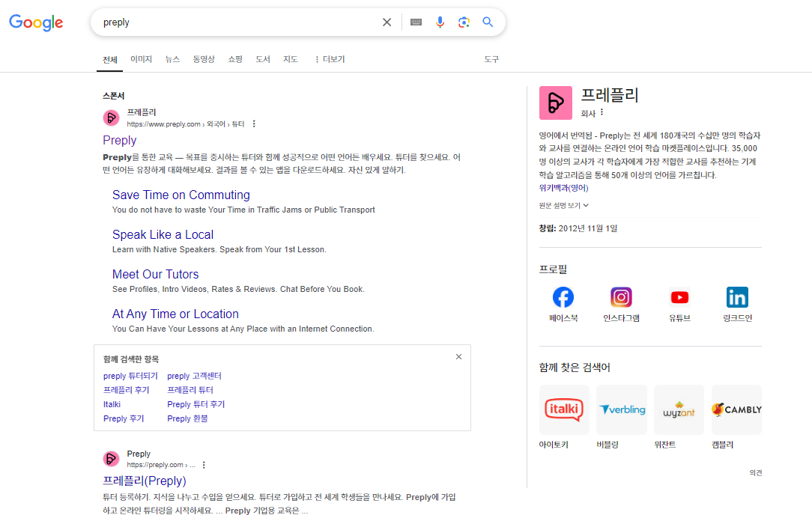Open Preply Facebook profile
The width and height of the screenshot is (812, 521).
563,305
